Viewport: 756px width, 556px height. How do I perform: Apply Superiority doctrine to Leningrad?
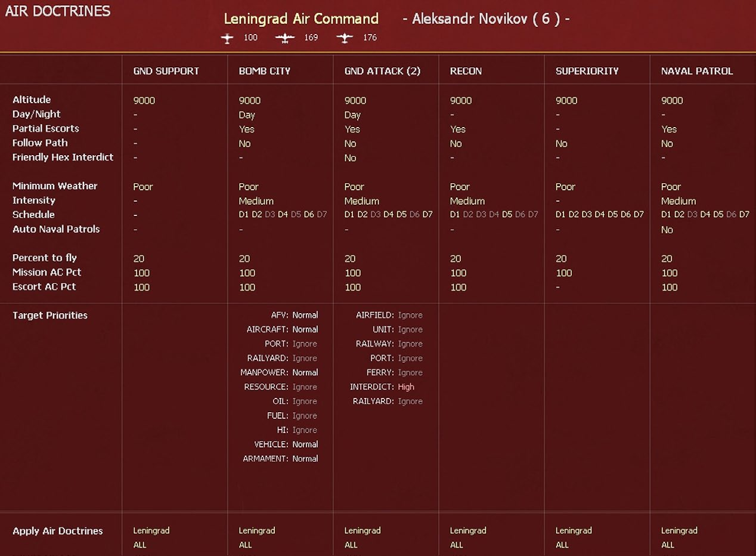pos(573,530)
